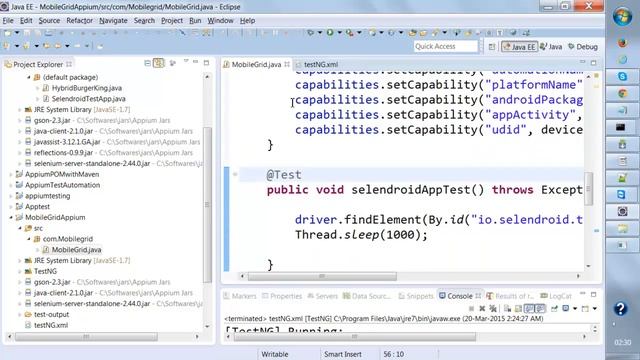Click the Windows Start orb
The height and width of the screenshot is (360, 640).
click(622, 17)
